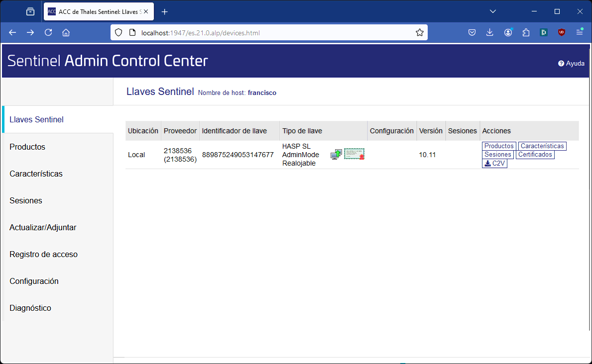592x364 pixels.
Task: Open the extensions puzzle icon
Action: [x=526, y=33]
